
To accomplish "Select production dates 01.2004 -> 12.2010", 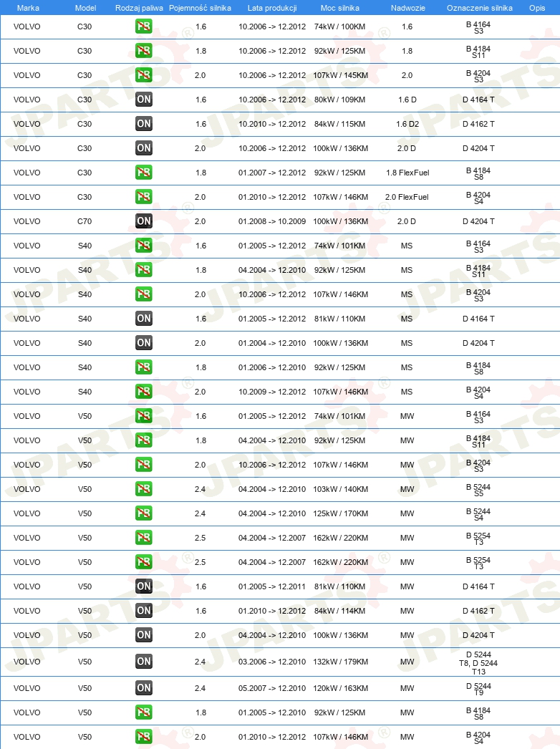I will click(x=272, y=343).
